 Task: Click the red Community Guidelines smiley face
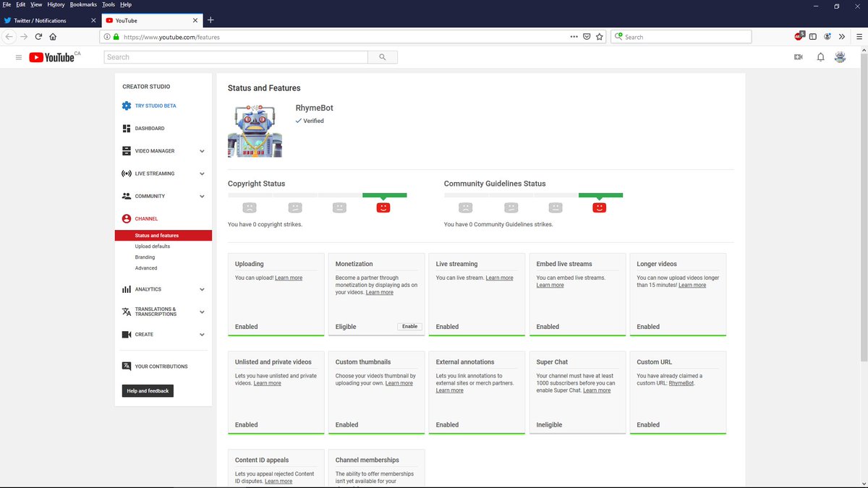(600, 207)
